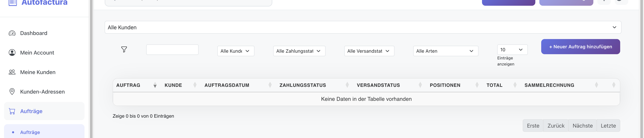Screen dimensions: 644x138
Task: Select Dashboard from the sidebar menu
Action: point(34,33)
